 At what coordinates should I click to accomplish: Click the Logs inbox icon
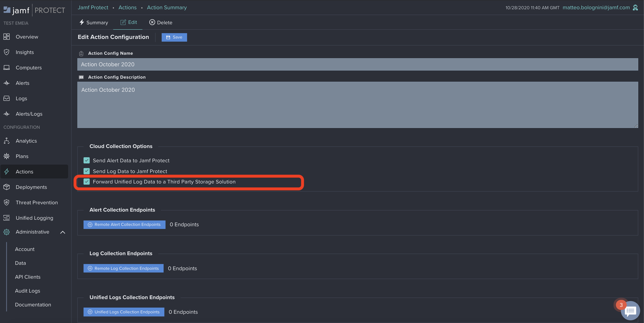[7, 98]
